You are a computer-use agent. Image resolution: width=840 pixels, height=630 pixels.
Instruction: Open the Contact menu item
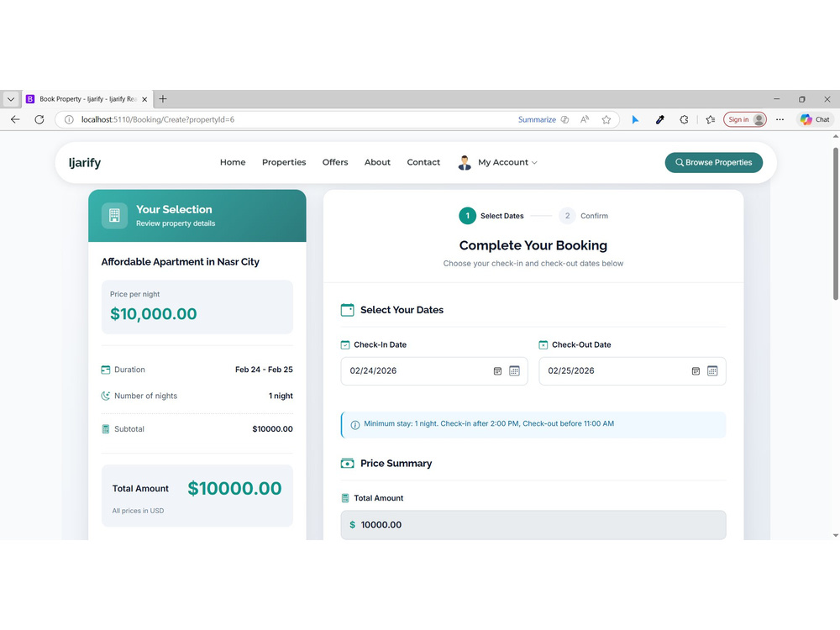(x=423, y=162)
